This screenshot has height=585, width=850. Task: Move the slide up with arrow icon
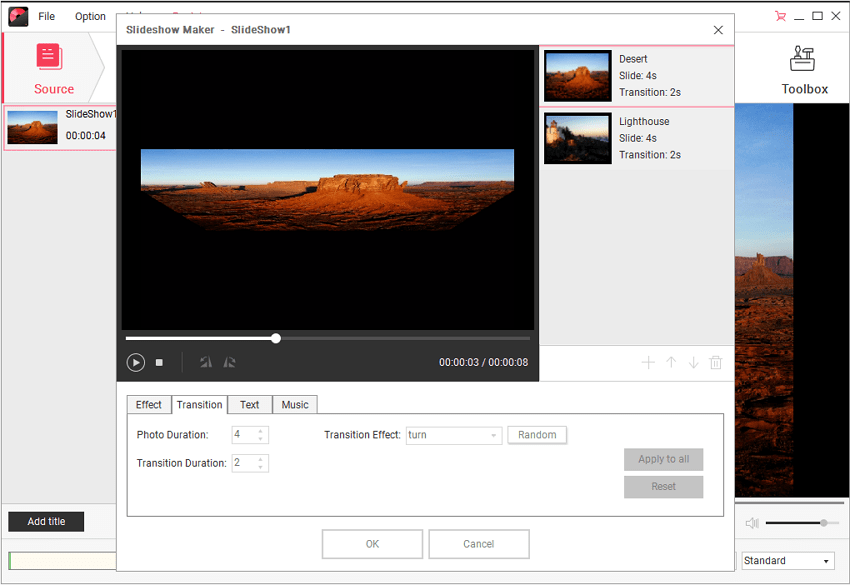tap(671, 362)
